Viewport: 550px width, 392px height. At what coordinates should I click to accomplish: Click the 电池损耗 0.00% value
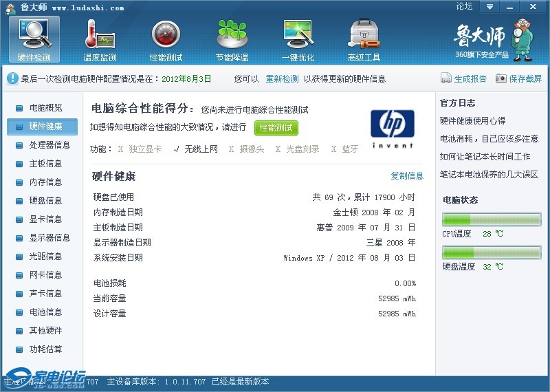405,283
